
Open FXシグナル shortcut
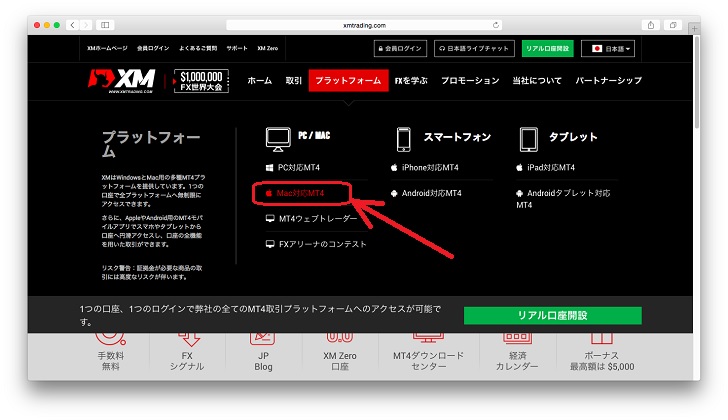tap(187, 353)
